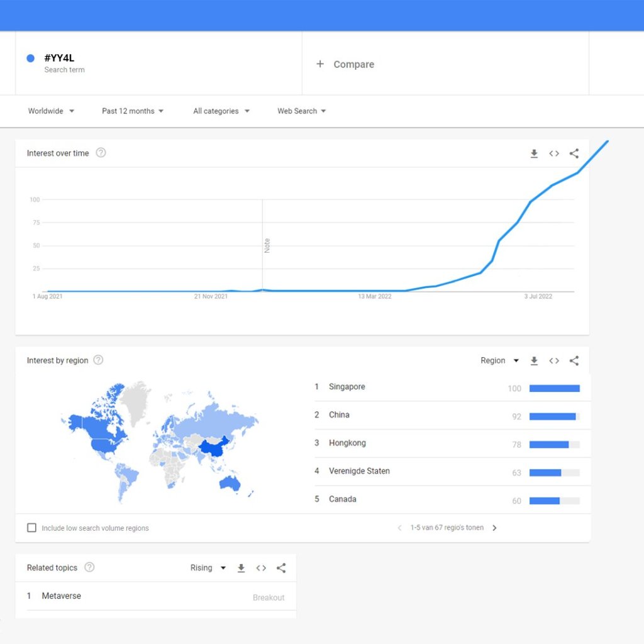Switch the Rising sort dropdown

pos(208,568)
